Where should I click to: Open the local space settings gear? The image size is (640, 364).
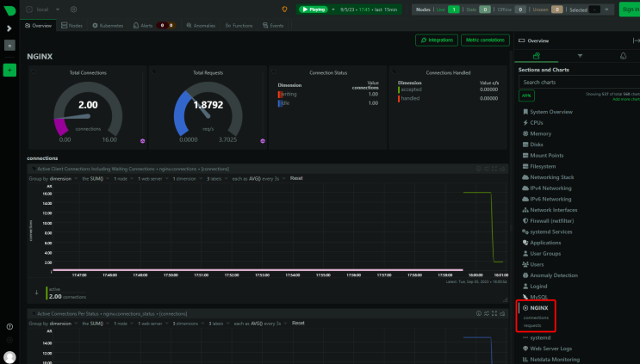73,9
